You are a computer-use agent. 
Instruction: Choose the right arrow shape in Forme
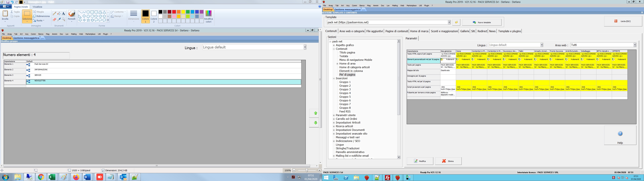[96, 16]
